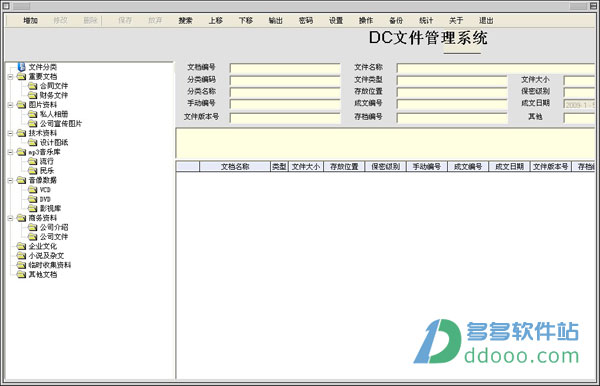
Task: Select the 私人相册 folder icon
Action: (x=33, y=114)
